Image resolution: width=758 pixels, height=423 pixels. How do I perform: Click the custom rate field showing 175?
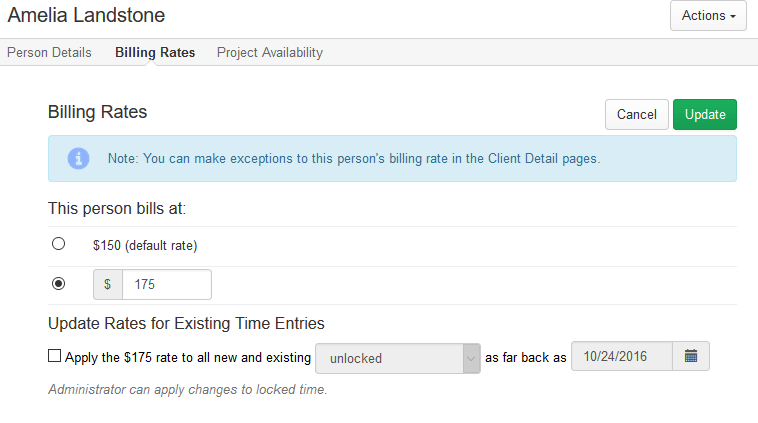pyautogui.click(x=167, y=284)
